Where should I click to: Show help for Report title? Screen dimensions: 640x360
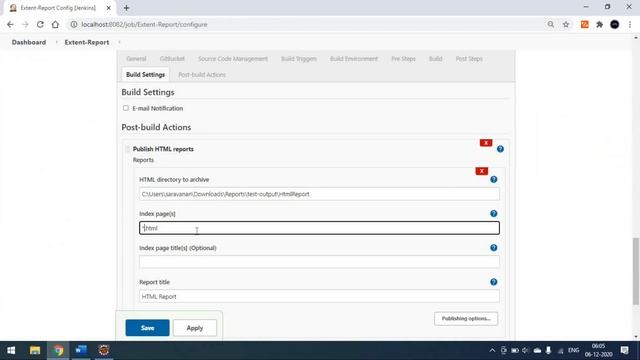[x=493, y=282]
